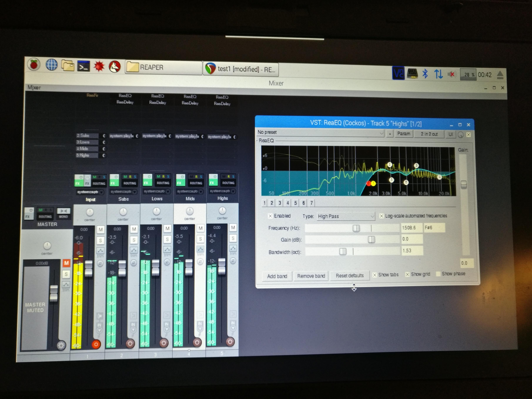Mute the Highs track
Image resolution: width=532 pixels, height=399 pixels.
(x=233, y=227)
